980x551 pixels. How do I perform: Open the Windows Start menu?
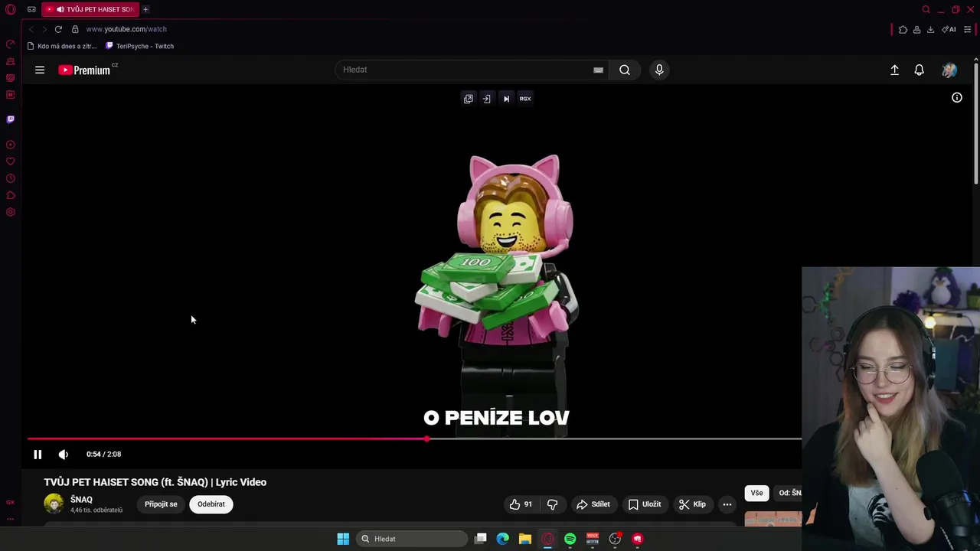343,539
